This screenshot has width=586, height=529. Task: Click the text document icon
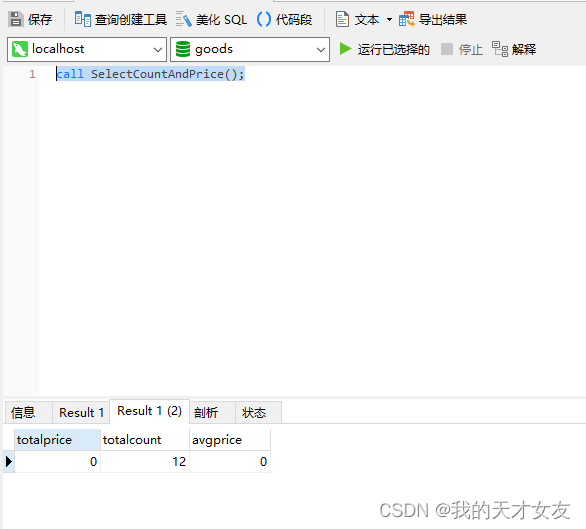click(x=342, y=19)
